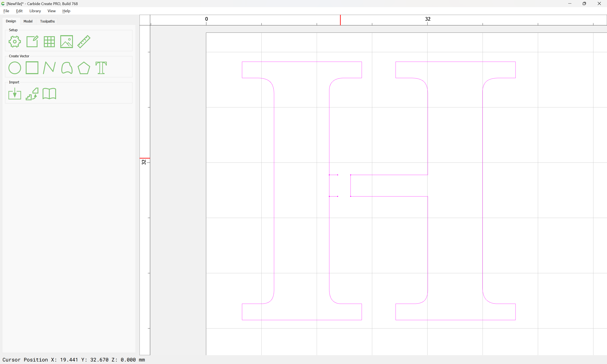Viewport: 607px width, 364px height.
Task: Open the design library book icon
Action: tap(49, 94)
